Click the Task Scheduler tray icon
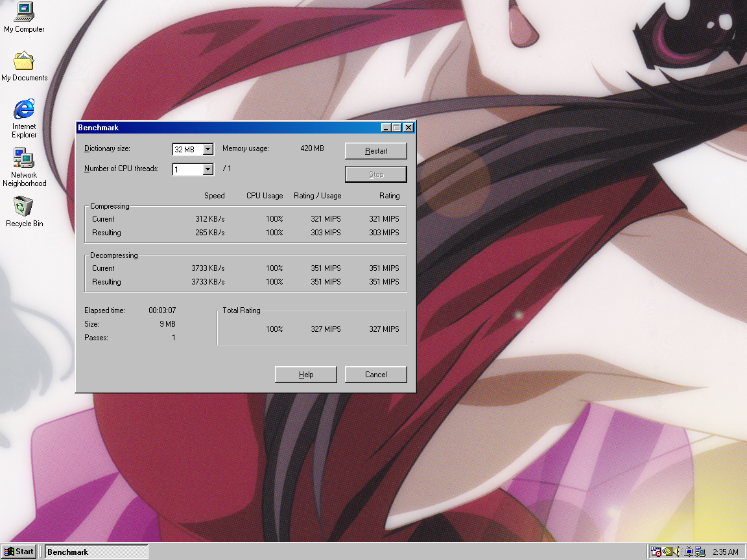 pos(656,552)
